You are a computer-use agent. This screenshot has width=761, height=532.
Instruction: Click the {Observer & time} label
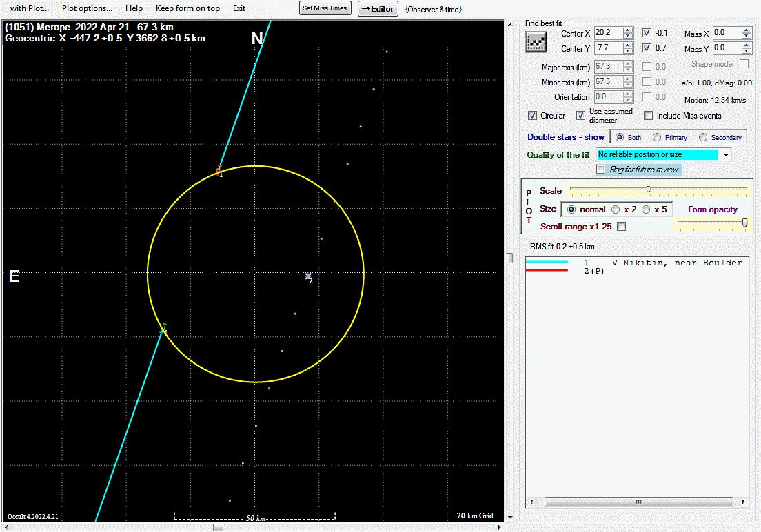[x=434, y=9]
